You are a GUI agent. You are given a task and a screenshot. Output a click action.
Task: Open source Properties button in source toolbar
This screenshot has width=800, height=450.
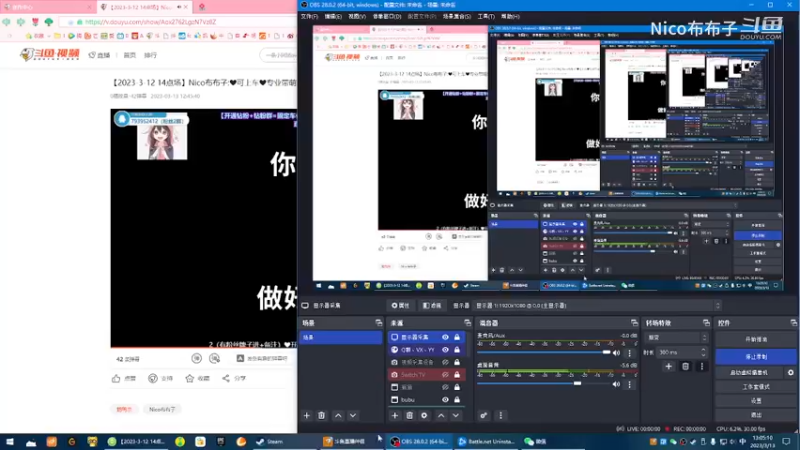401,306
